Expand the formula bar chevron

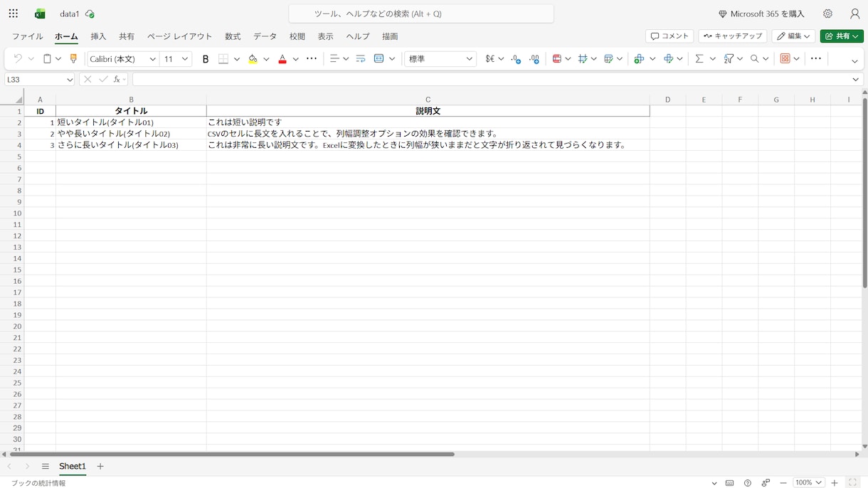tap(855, 80)
